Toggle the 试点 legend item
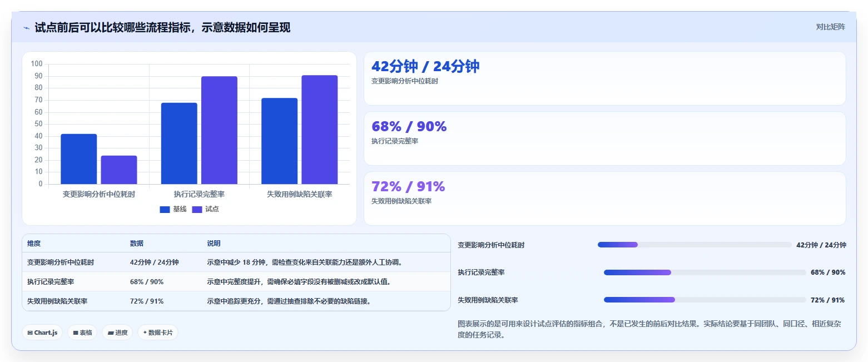 [205, 209]
